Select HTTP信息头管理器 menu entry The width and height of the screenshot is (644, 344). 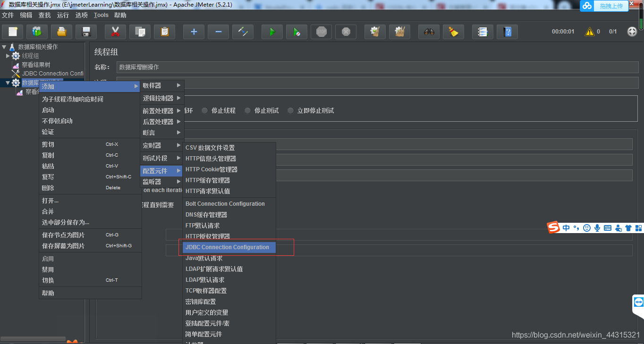229,159
